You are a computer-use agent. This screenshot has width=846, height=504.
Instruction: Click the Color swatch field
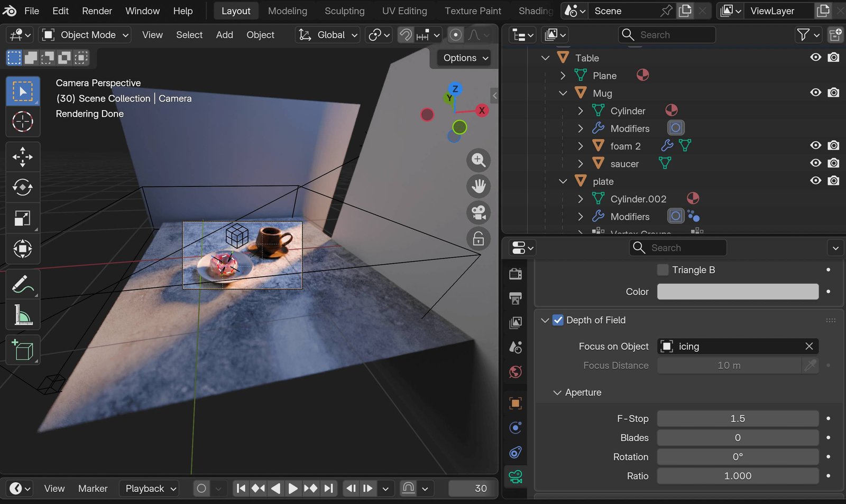tap(738, 292)
